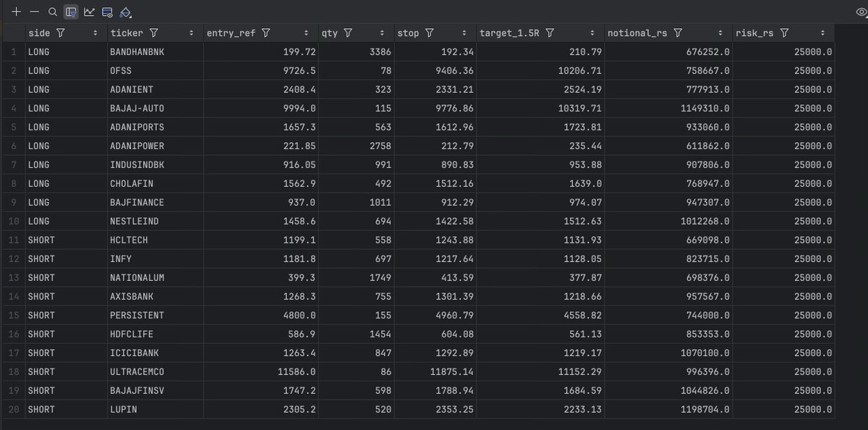Select the ticker column header label
This screenshot has height=430, width=868.
pos(127,33)
